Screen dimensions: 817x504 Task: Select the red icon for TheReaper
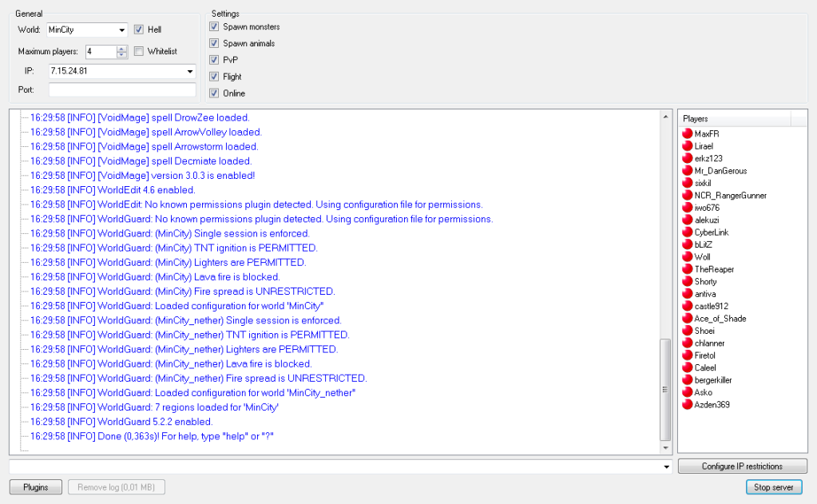pos(688,269)
